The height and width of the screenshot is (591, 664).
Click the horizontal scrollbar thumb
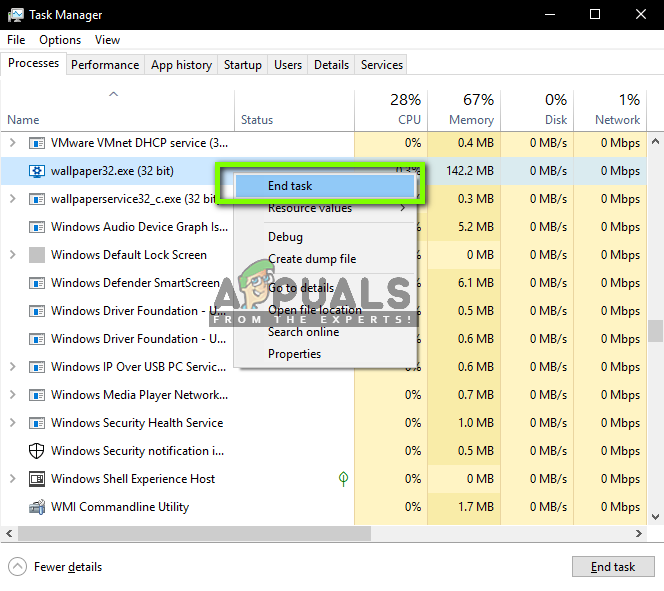[194, 533]
